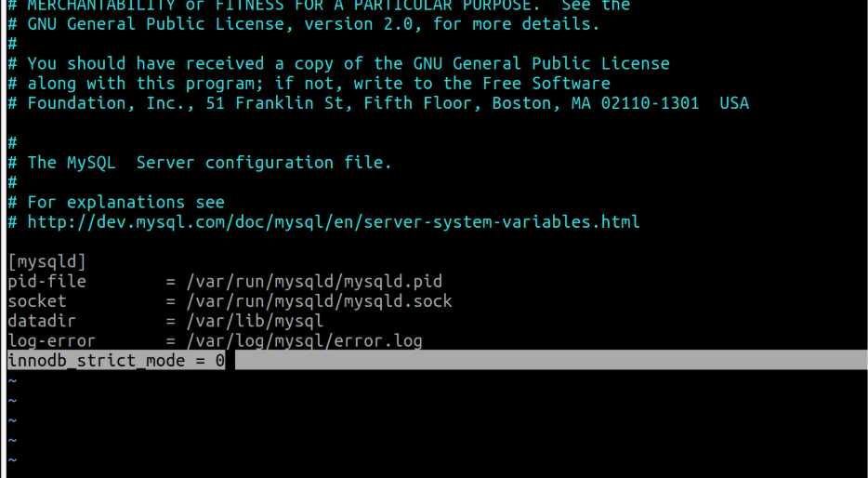Click the "For explanations see" comment line
The width and height of the screenshot is (868, 478).
point(125,202)
